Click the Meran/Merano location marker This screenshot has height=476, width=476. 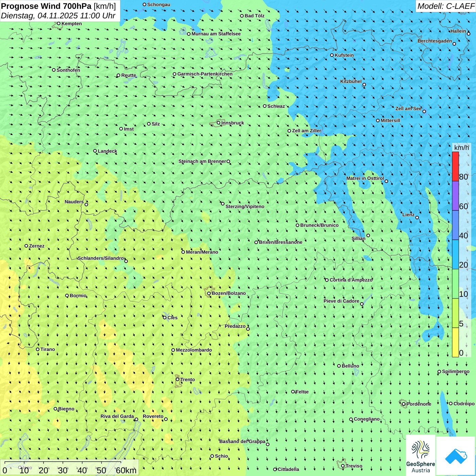pos(183,252)
